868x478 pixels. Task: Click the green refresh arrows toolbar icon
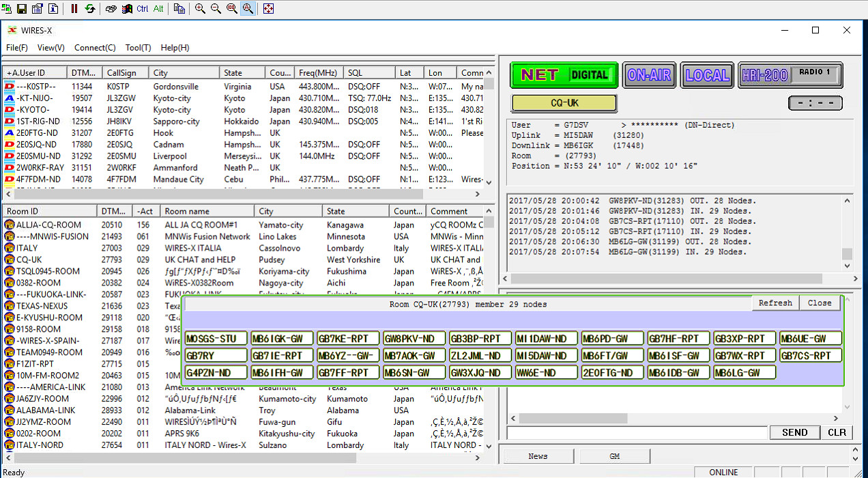tap(90, 9)
